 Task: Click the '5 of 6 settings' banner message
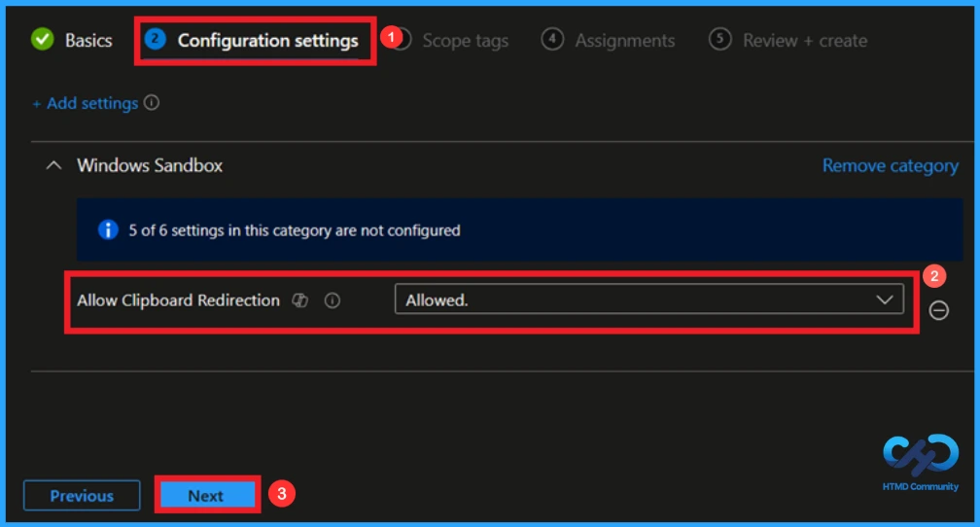point(295,230)
